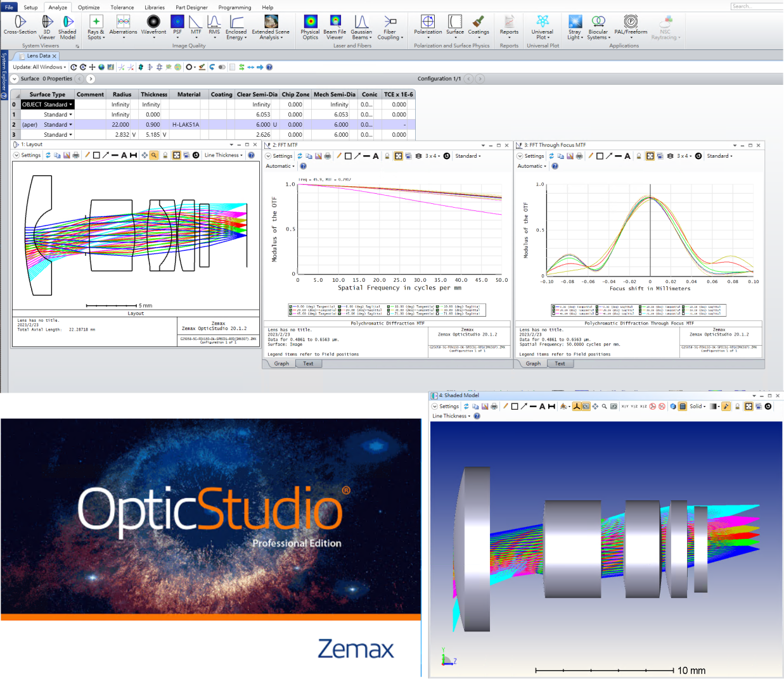Image resolution: width=784 pixels, height=684 pixels.
Task: Open the File menu
Action: (x=9, y=7)
